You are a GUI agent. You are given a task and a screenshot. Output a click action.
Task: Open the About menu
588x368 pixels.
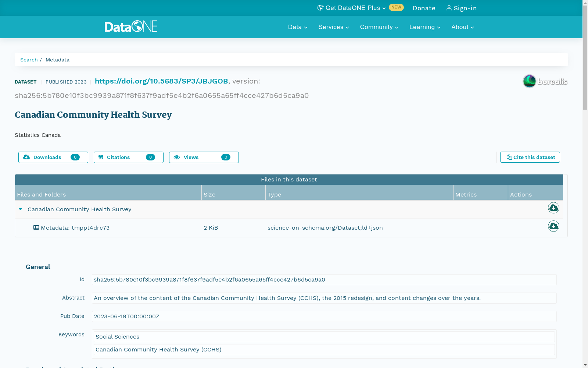(x=463, y=27)
